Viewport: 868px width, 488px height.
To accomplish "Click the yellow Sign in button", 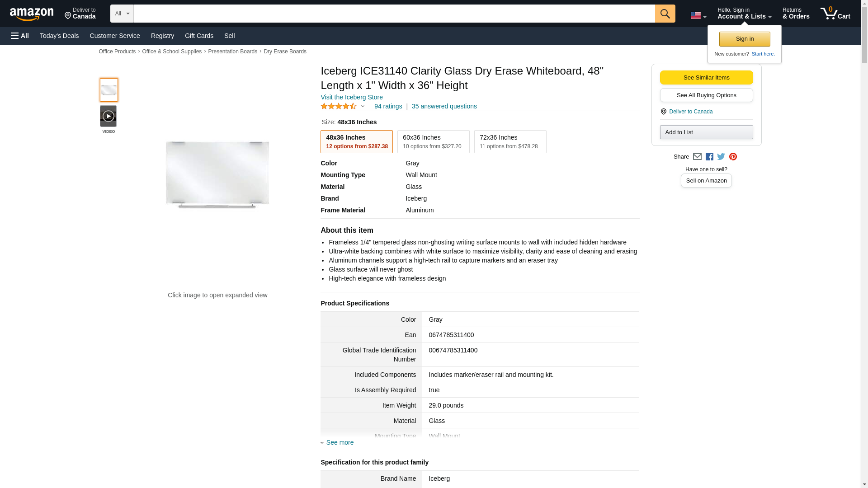I will (x=745, y=39).
